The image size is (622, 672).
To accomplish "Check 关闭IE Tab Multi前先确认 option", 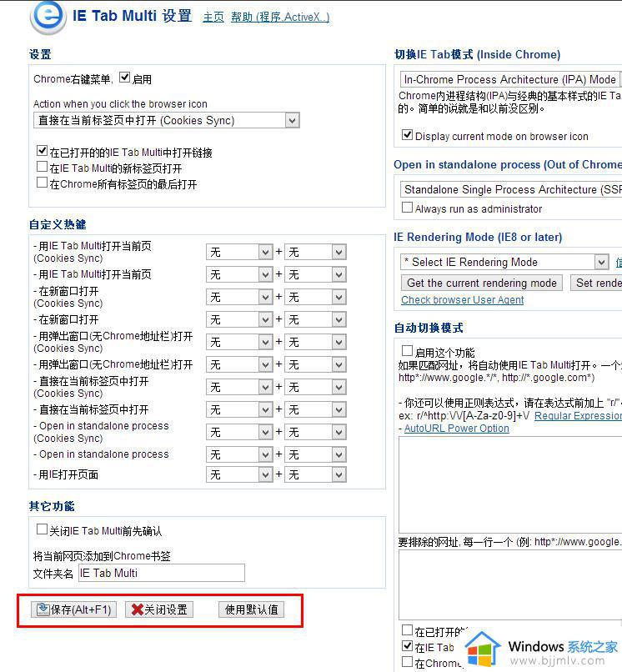I will point(42,529).
